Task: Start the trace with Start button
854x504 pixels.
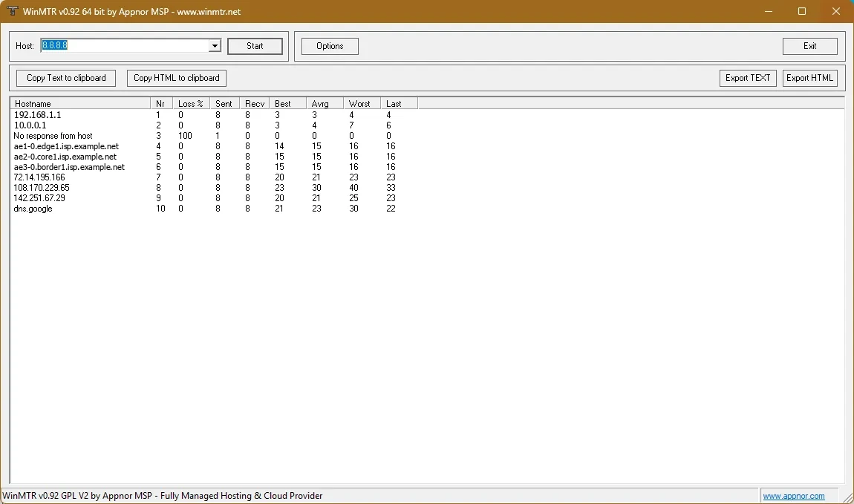Action: [x=255, y=46]
